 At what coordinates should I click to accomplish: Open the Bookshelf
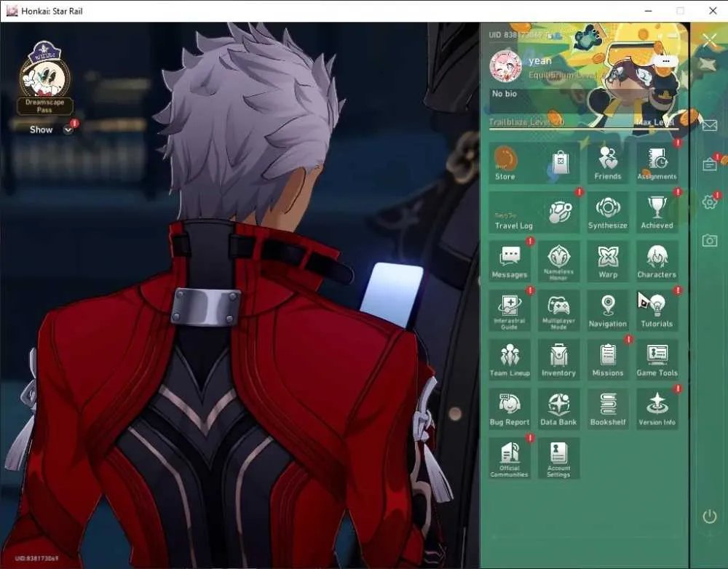tap(608, 409)
